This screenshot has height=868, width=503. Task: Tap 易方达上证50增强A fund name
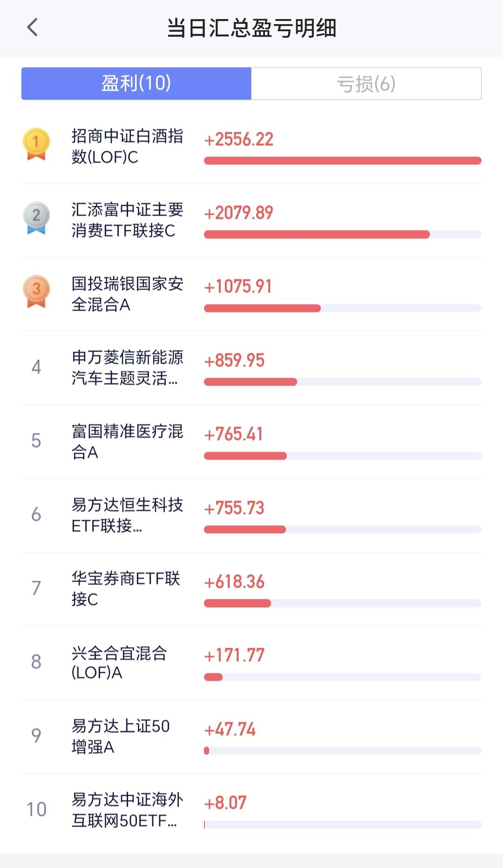(121, 736)
